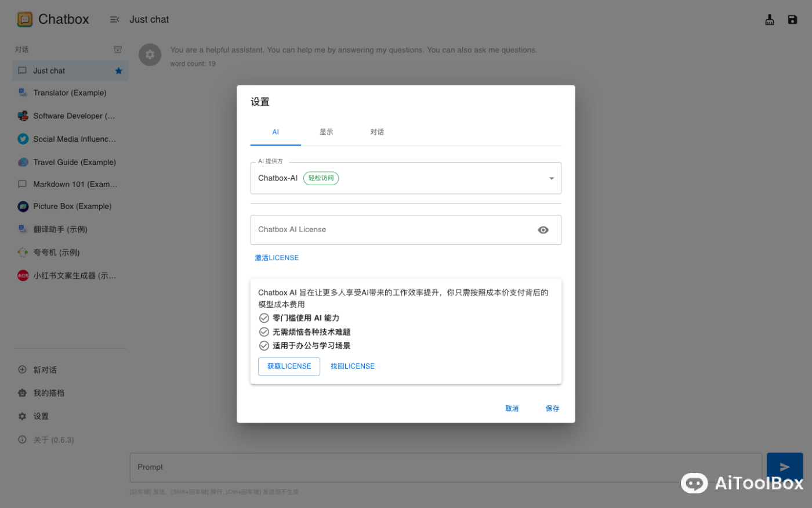This screenshot has height=508, width=812.
Task: Open the AI 提供方 dropdown
Action: pos(550,178)
